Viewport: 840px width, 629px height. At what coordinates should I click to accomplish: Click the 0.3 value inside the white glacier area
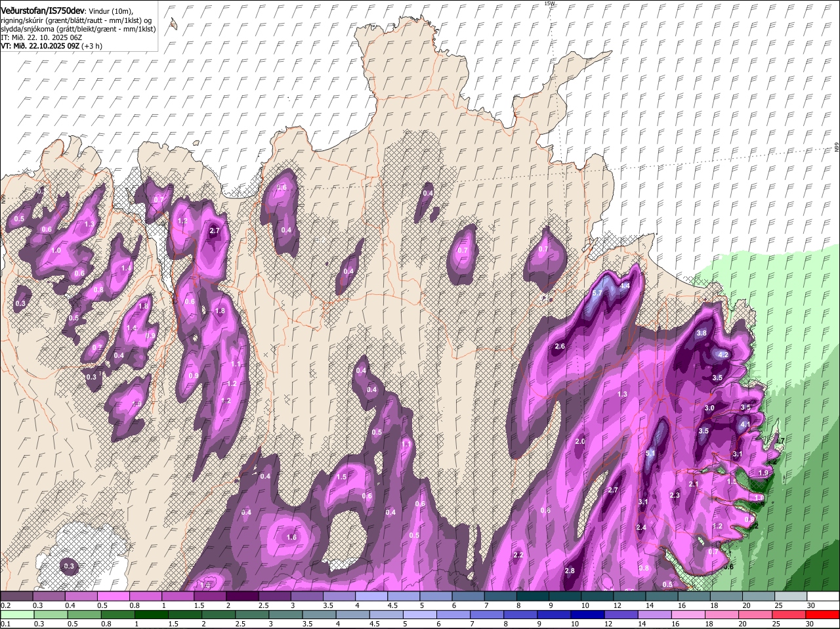click(69, 566)
